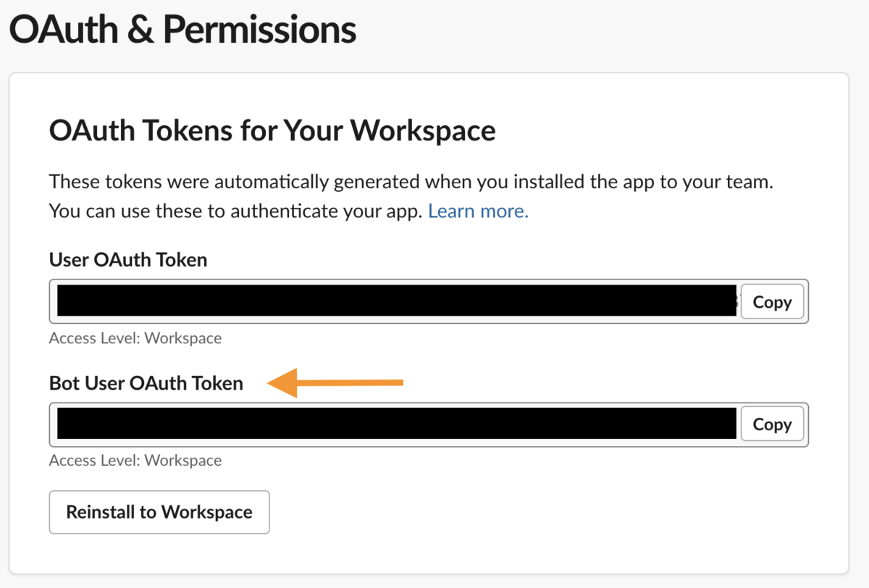
Task: Select the OAuth & Permissions page title
Action: coord(182,30)
